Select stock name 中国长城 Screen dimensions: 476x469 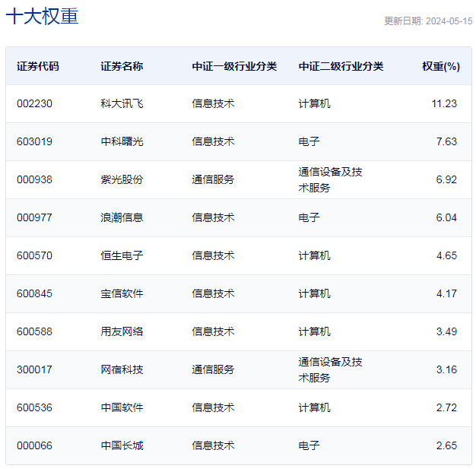[x=122, y=445]
